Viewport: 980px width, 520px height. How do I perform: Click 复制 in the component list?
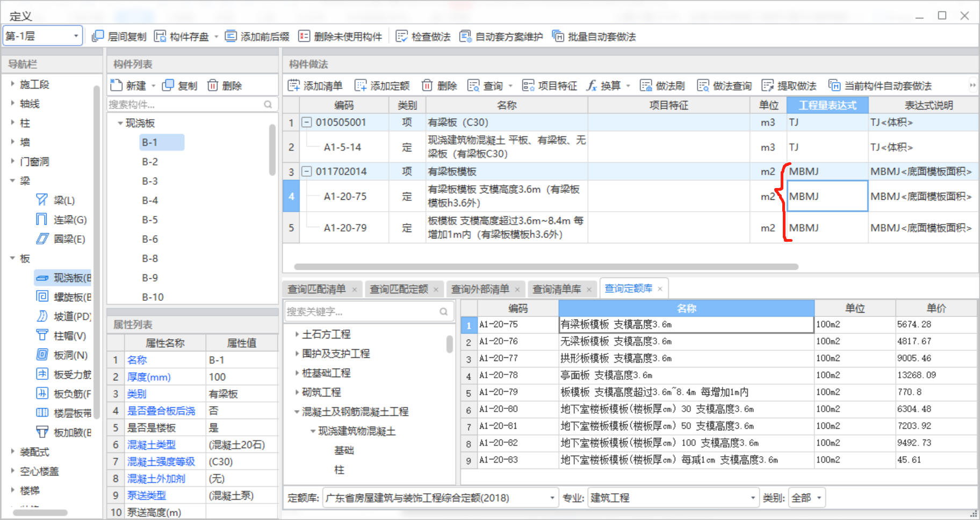180,85
